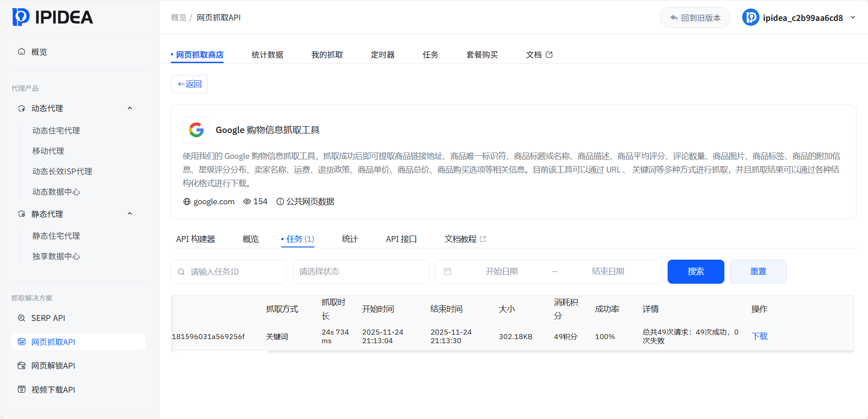Open 静态住宅代理 in sidebar
The height and width of the screenshot is (419, 868).
click(x=56, y=236)
